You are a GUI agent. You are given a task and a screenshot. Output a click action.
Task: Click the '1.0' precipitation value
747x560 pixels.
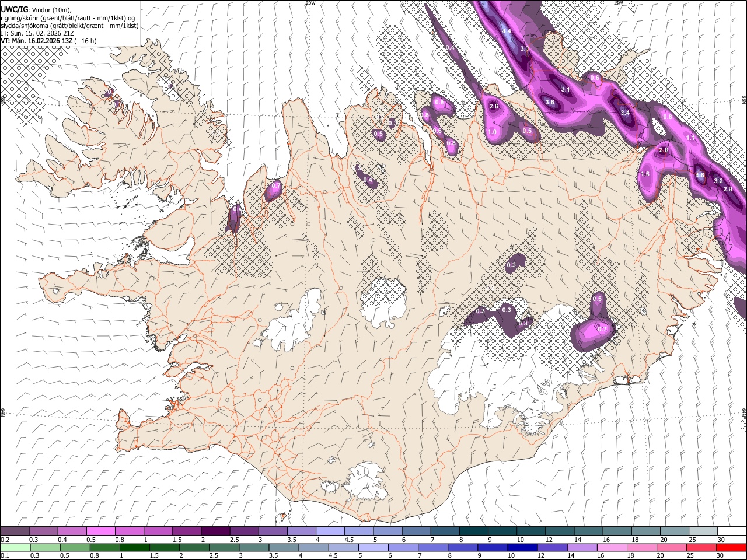(492, 132)
